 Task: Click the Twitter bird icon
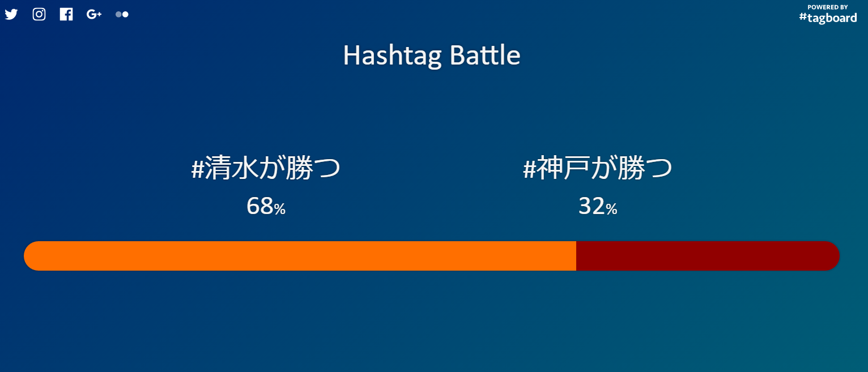(11, 14)
